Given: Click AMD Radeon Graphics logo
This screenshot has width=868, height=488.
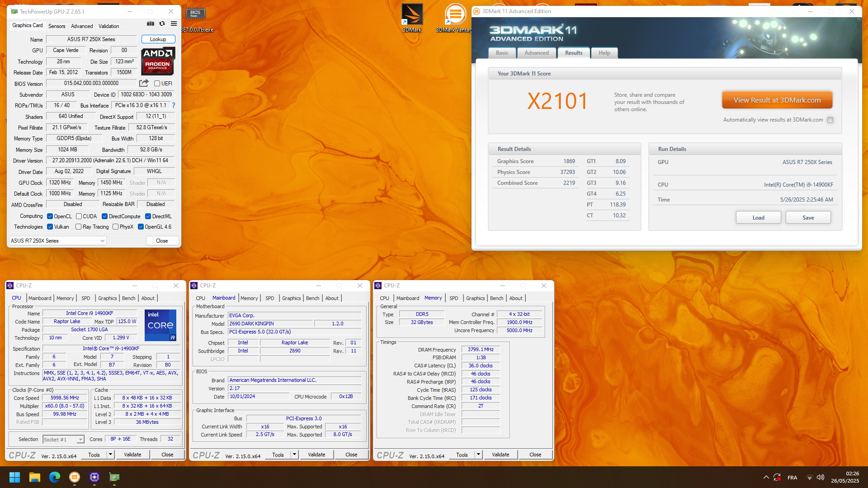Looking at the screenshot, I should tap(158, 61).
